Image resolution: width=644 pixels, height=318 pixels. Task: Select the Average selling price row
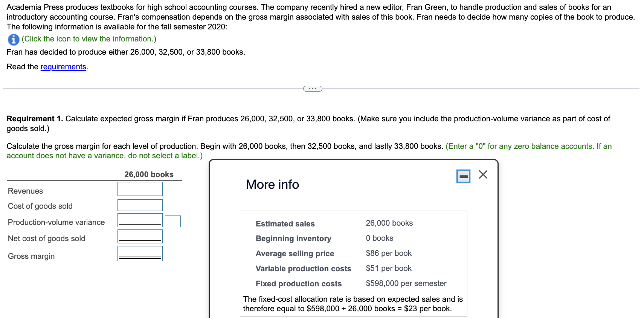click(x=295, y=253)
